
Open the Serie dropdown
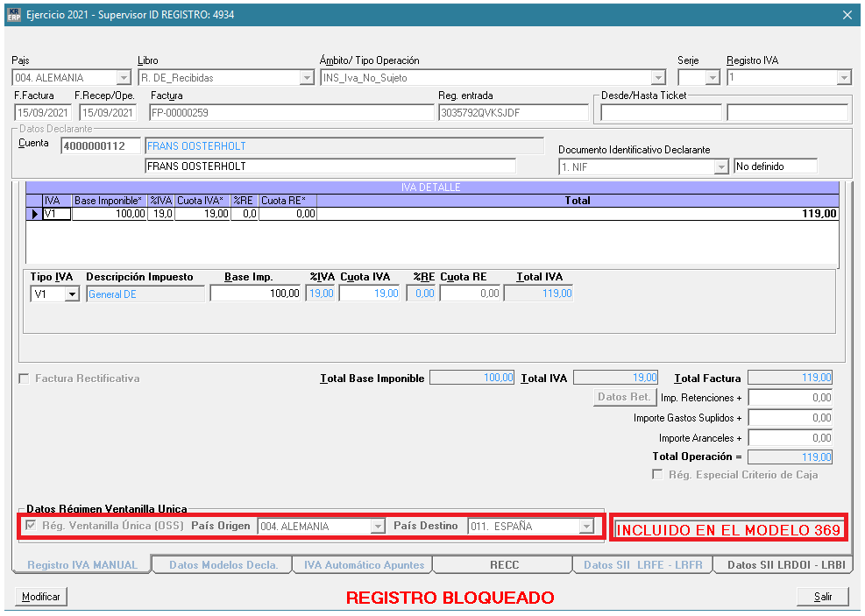coord(713,78)
